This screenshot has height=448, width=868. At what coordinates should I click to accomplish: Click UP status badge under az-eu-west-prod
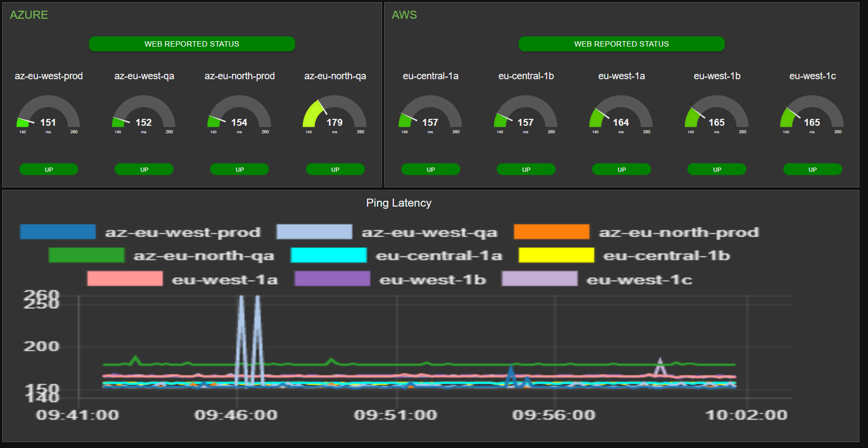[x=49, y=169]
